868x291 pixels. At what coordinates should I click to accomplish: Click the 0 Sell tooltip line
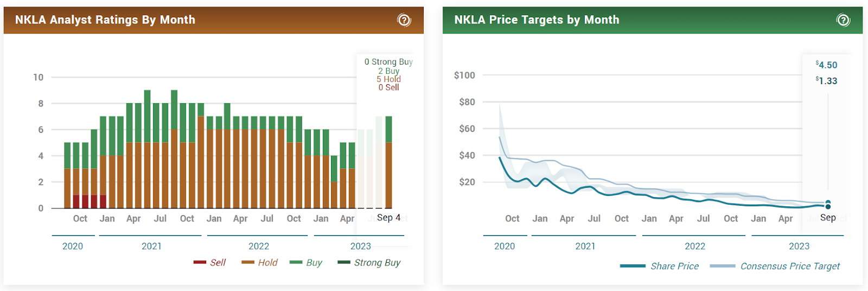[x=388, y=87]
